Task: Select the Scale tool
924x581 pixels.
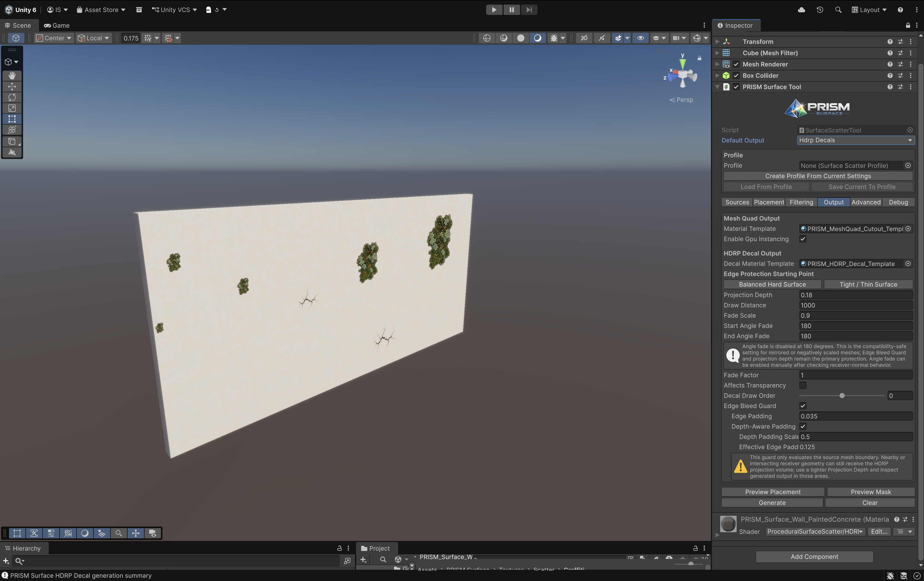Action: coord(12,108)
